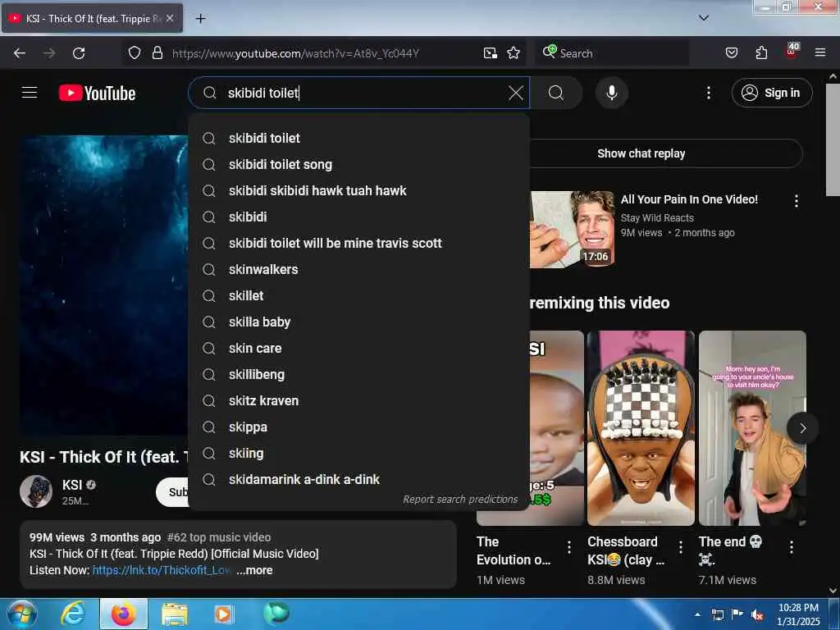
Task: View site security lock icon
Action: 157,52
